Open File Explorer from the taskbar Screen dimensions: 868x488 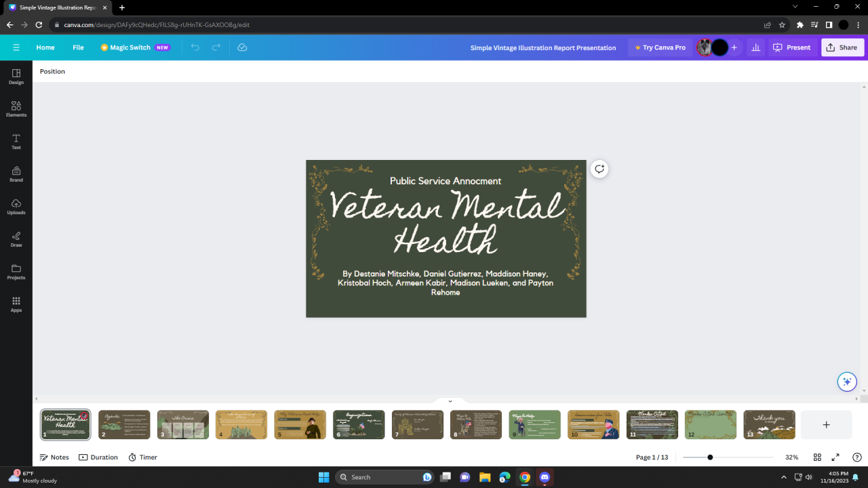coord(485,477)
